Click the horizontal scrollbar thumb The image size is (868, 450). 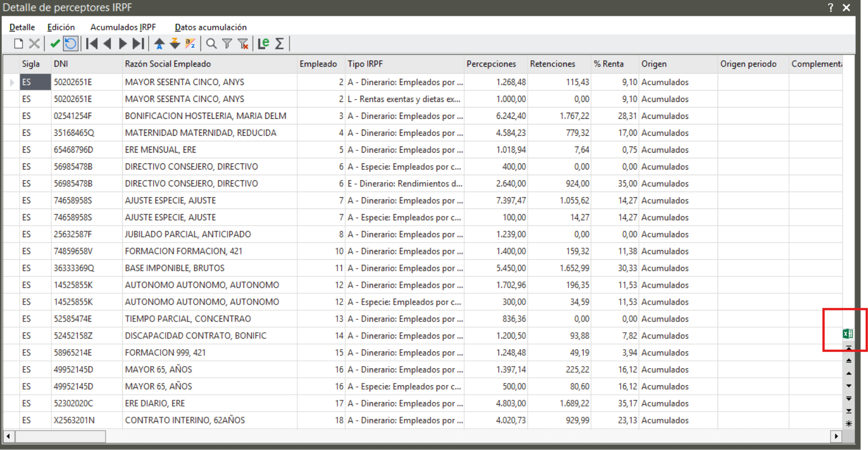(x=60, y=436)
